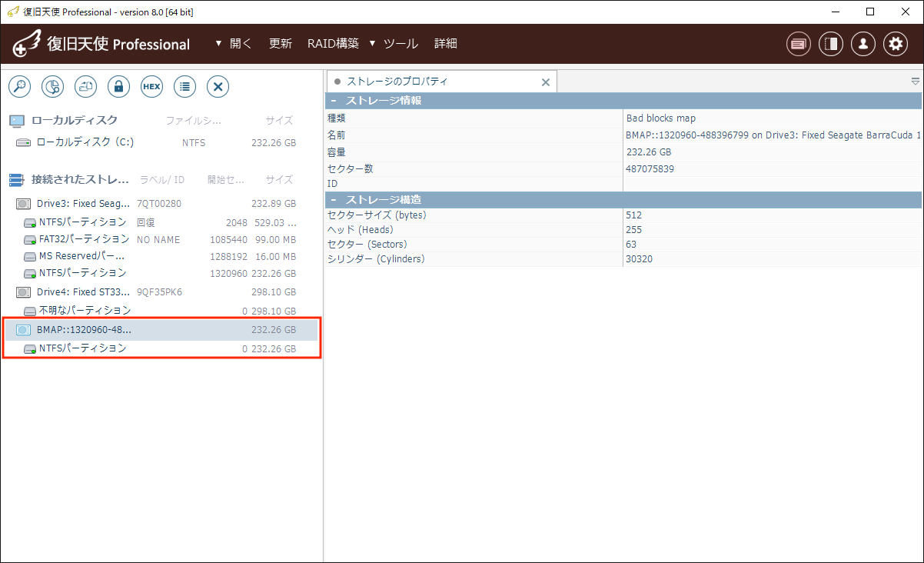Click the winged plus logo of 復旧天使 Professional
Image resolution: width=924 pixels, height=563 pixels.
tap(27, 45)
